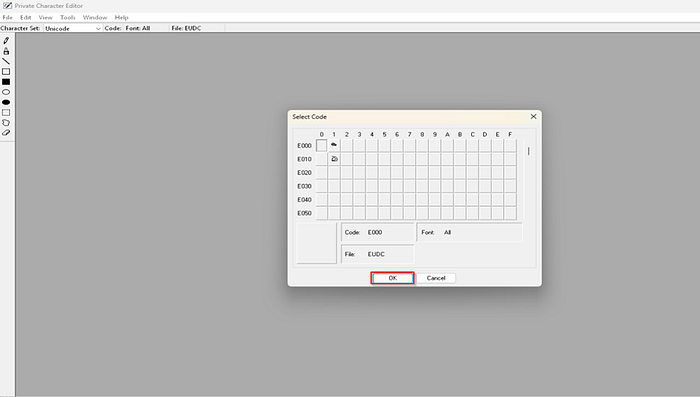Screen dimensions: 700x397
Task: Open the Window menu
Action: (x=95, y=17)
